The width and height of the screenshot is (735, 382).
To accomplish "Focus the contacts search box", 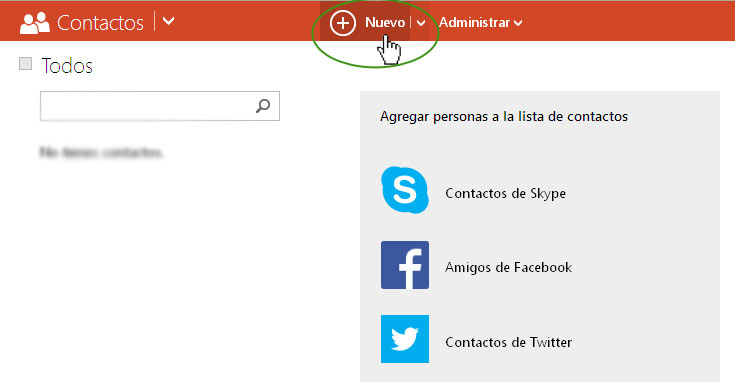I will pos(160,106).
